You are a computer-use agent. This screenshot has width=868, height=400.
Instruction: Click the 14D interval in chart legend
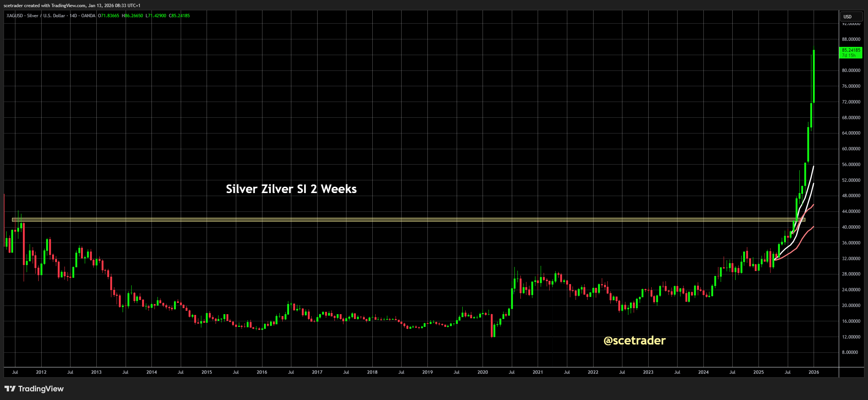(x=73, y=16)
